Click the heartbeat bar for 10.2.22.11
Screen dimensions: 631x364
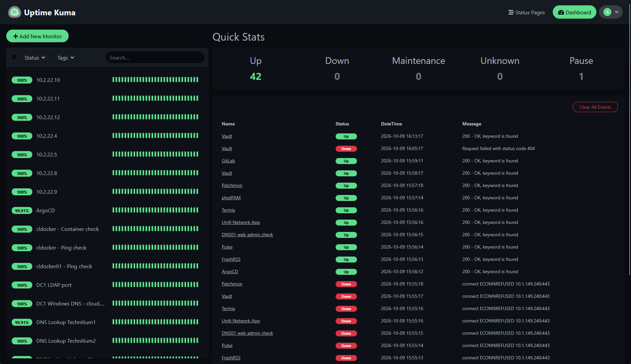(155, 98)
